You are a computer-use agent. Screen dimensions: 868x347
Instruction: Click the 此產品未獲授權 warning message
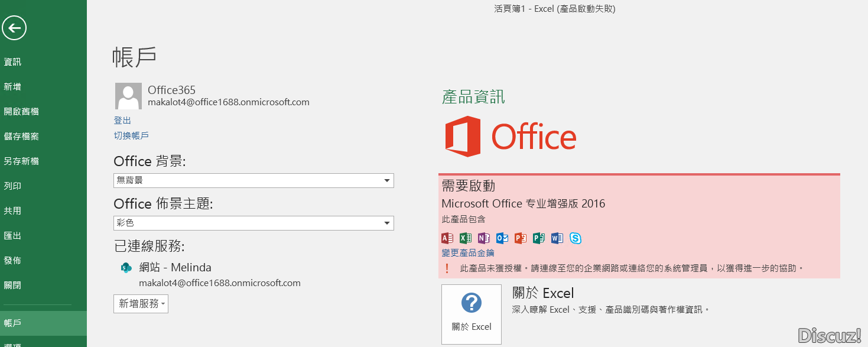[632, 268]
